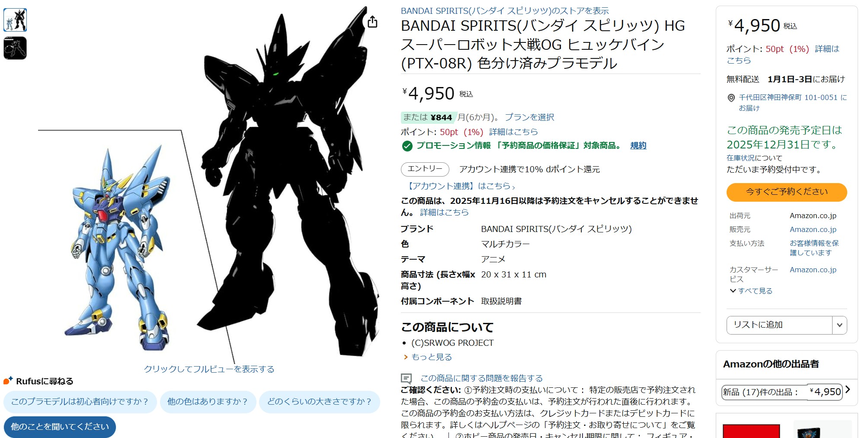Viewport: 868px width, 438px height.
Task: Open 新品 (17)件の出品 offers box
Action: (782, 392)
